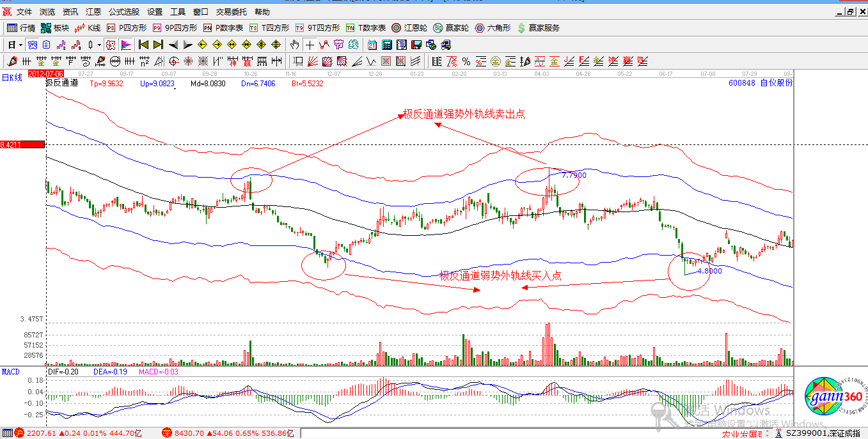Image resolution: width=868 pixels, height=439 pixels.
Task: Click the jump-to-first-bar playback arrow
Action: tap(143, 45)
